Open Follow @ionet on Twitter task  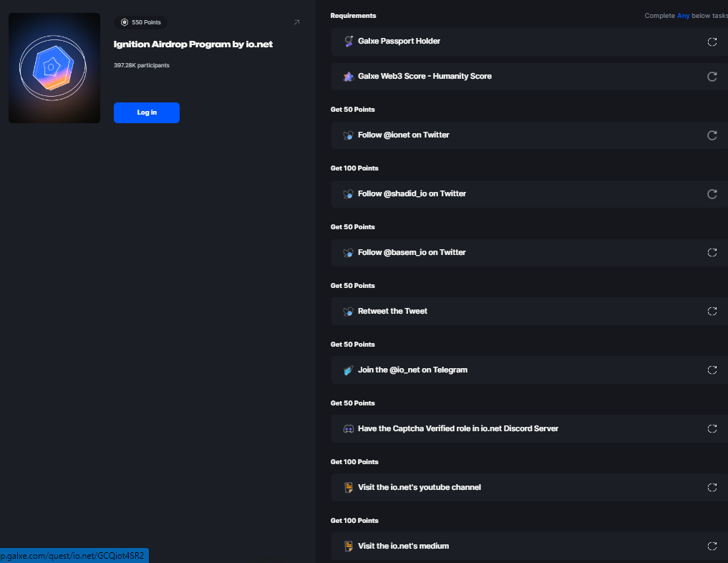click(529, 135)
